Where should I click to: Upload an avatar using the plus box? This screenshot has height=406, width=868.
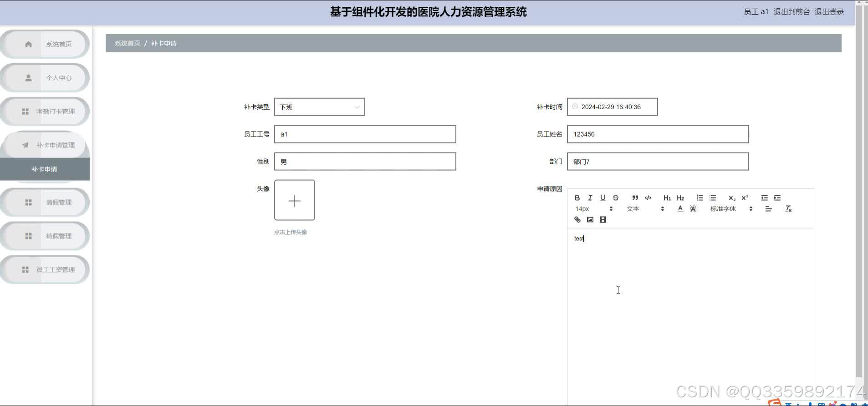294,200
